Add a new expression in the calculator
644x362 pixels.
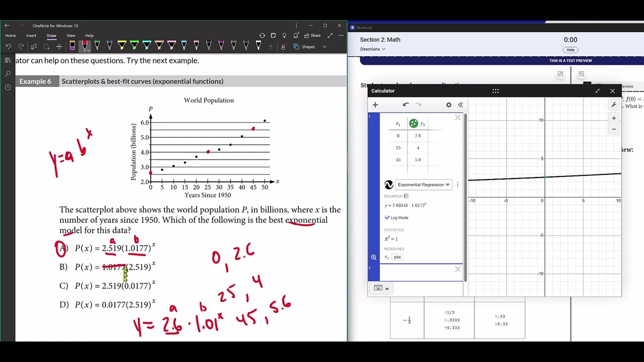pyautogui.click(x=375, y=105)
